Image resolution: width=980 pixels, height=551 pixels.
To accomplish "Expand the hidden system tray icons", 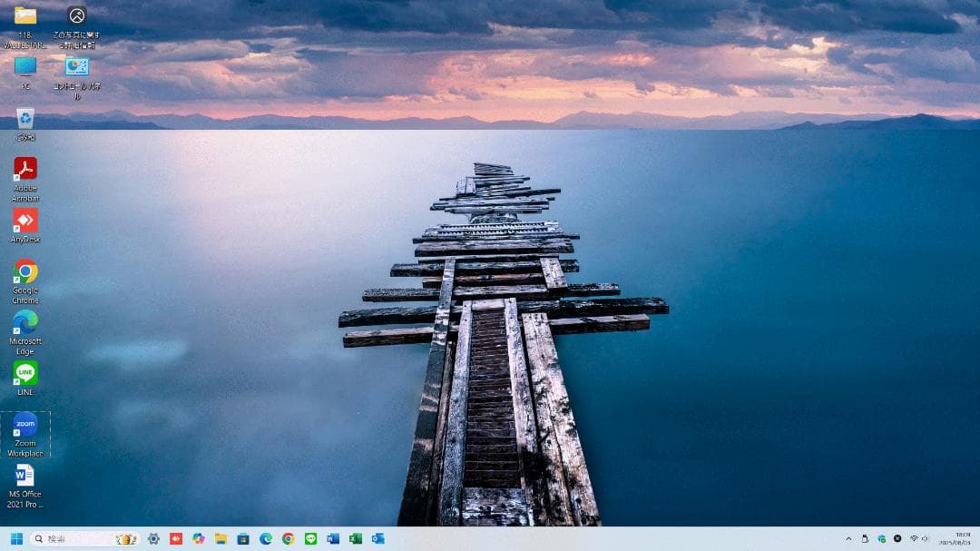I will (x=849, y=538).
